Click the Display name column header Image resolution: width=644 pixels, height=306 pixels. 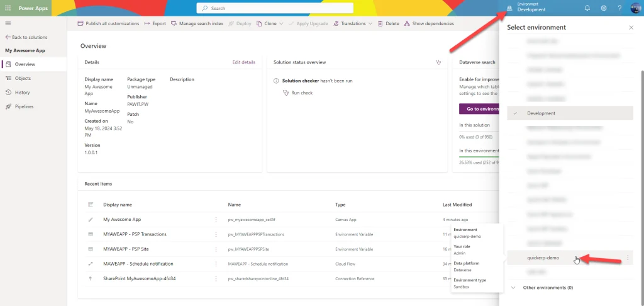coord(118,205)
